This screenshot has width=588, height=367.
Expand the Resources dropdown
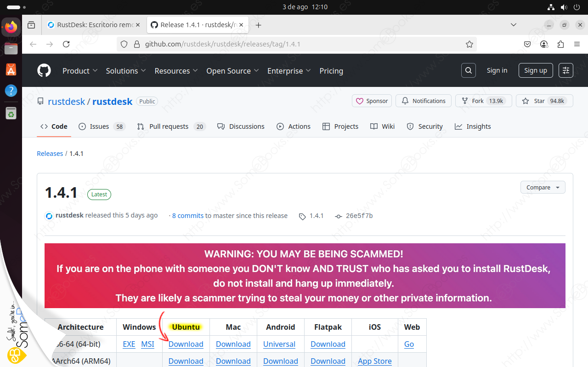(x=176, y=71)
